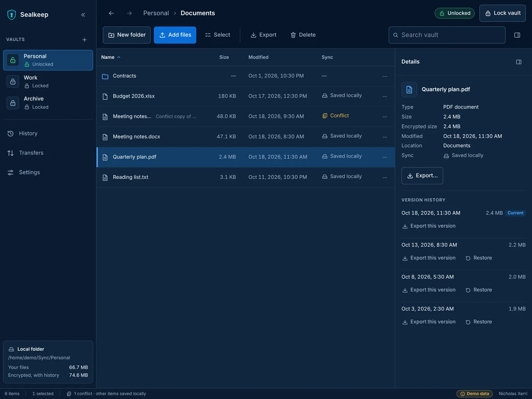Click the Delete trash toolbar item
Screen dimensions: 532x399
click(303, 35)
